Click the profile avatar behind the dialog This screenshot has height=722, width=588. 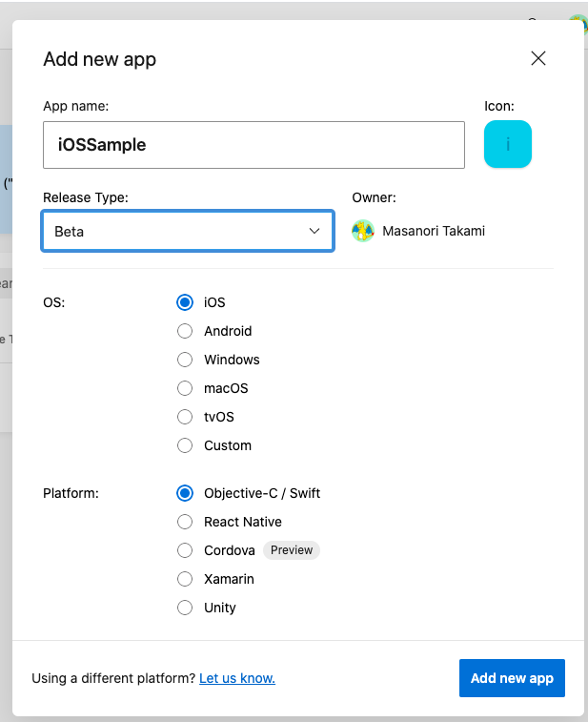point(578,21)
